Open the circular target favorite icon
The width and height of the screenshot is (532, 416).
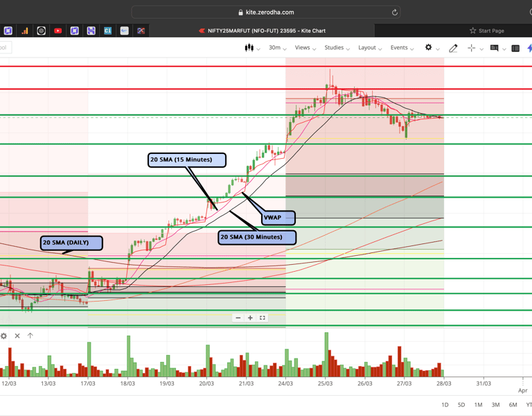click(x=41, y=31)
